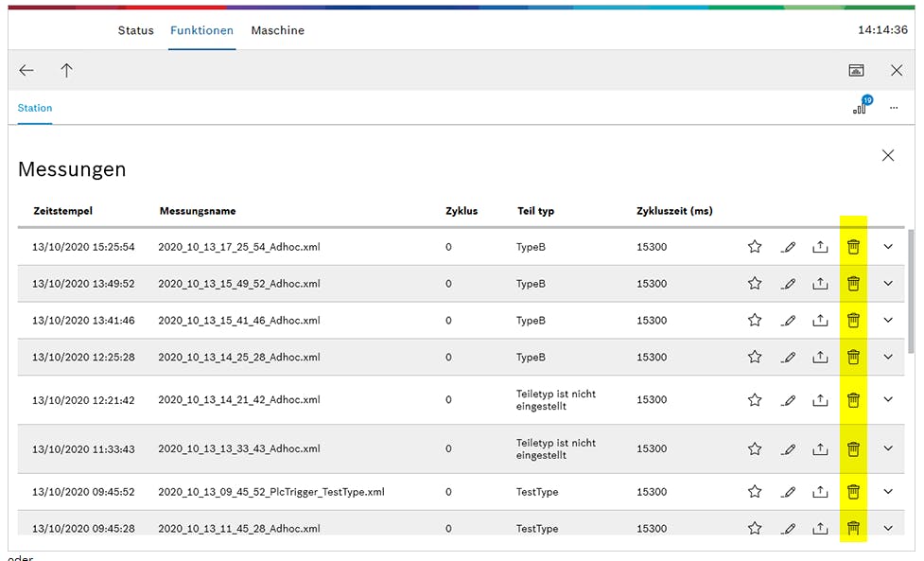
Task: Edit the 09:45:52 measurement with pencil
Action: click(x=788, y=491)
